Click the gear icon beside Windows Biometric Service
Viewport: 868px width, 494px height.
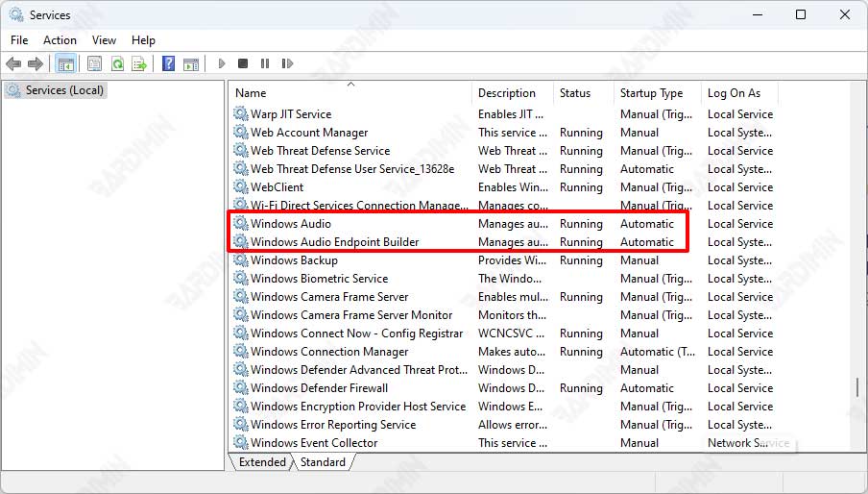pyautogui.click(x=241, y=278)
